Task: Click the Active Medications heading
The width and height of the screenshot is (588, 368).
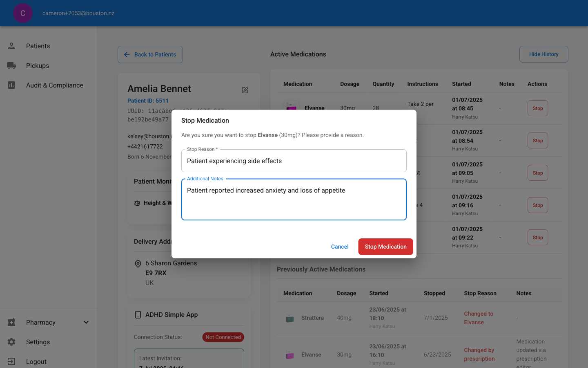Action: (298, 54)
